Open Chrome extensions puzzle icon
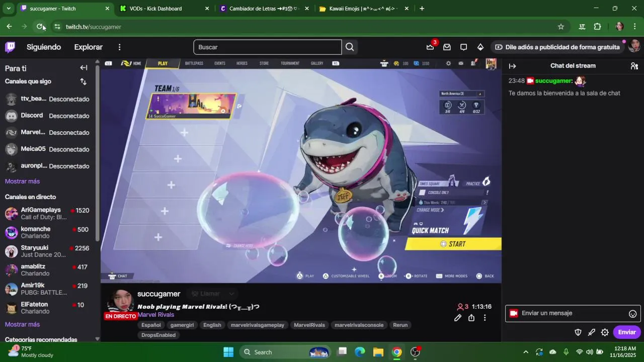Screen dimensions: 644x362 pyautogui.click(x=598, y=27)
